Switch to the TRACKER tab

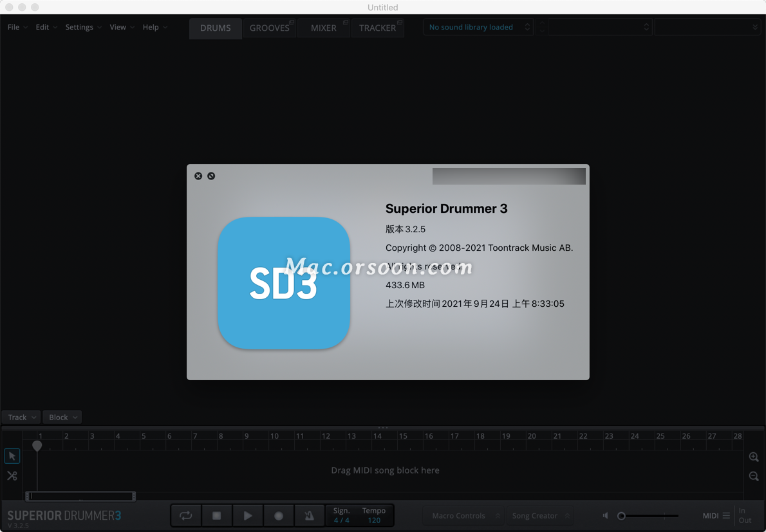point(377,28)
